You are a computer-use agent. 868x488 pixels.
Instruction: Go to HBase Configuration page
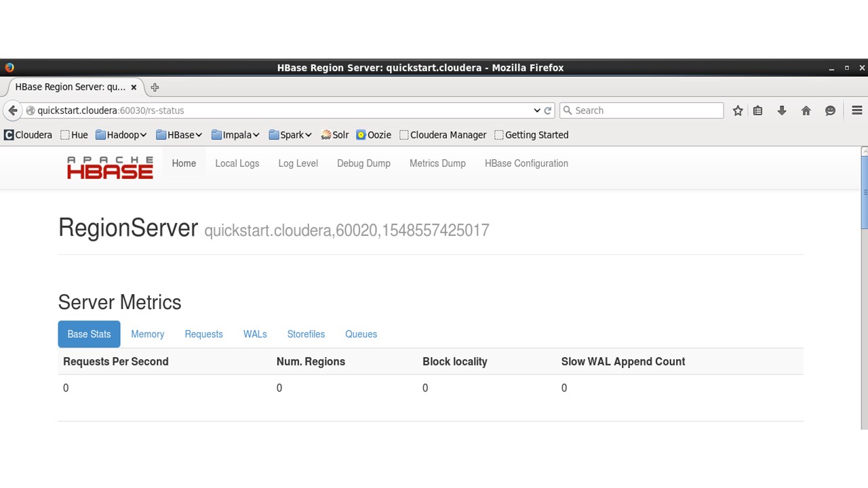click(526, 163)
